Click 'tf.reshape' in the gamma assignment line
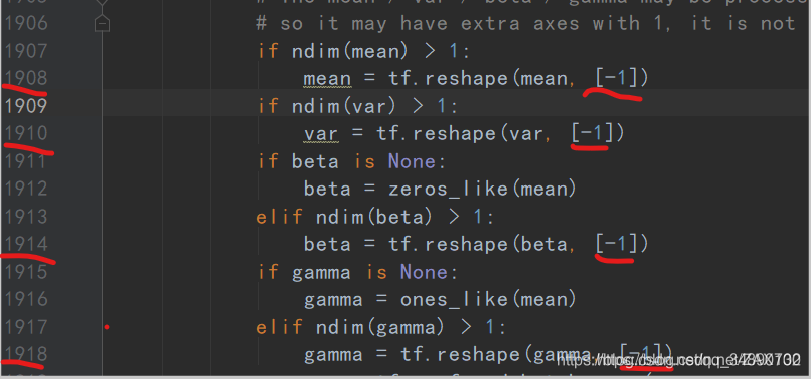The height and width of the screenshot is (379, 811). pyautogui.click(x=461, y=355)
